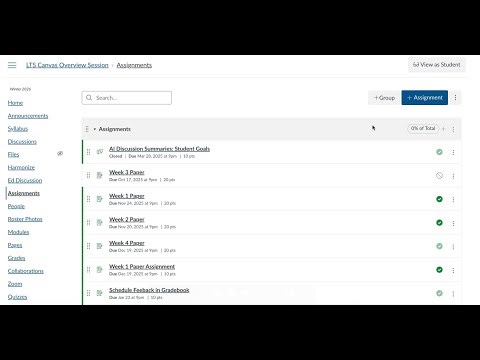Unpublish the Week 1 Paper assignment
The height and width of the screenshot is (360, 480).
[x=439, y=199]
